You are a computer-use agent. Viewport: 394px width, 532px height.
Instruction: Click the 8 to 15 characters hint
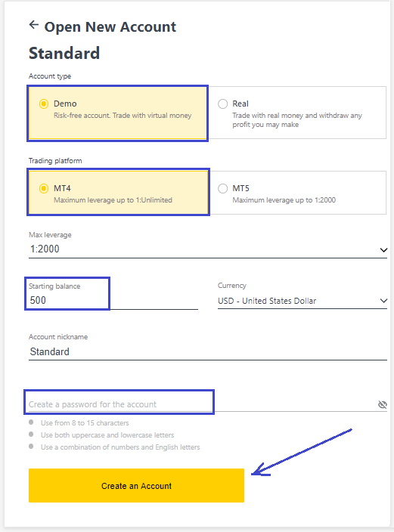point(85,422)
